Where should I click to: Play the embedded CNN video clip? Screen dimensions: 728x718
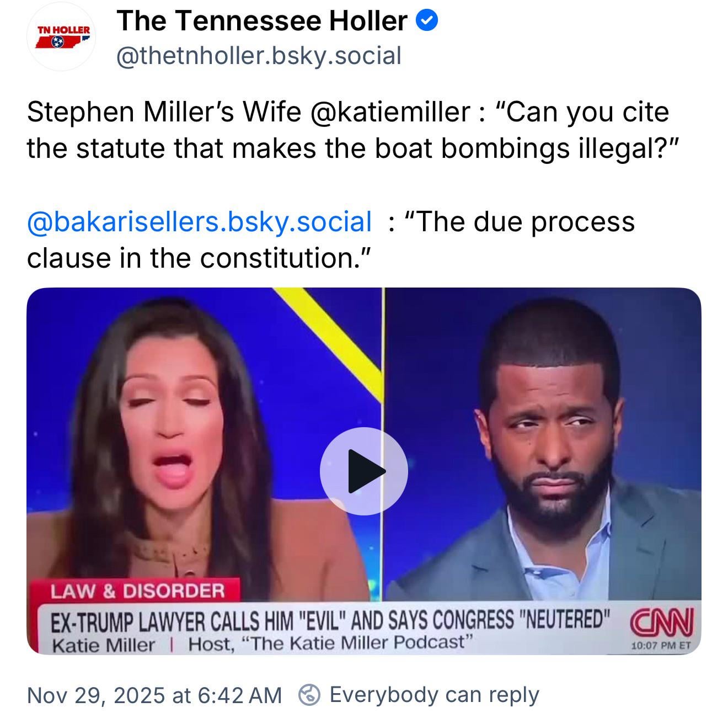(363, 471)
